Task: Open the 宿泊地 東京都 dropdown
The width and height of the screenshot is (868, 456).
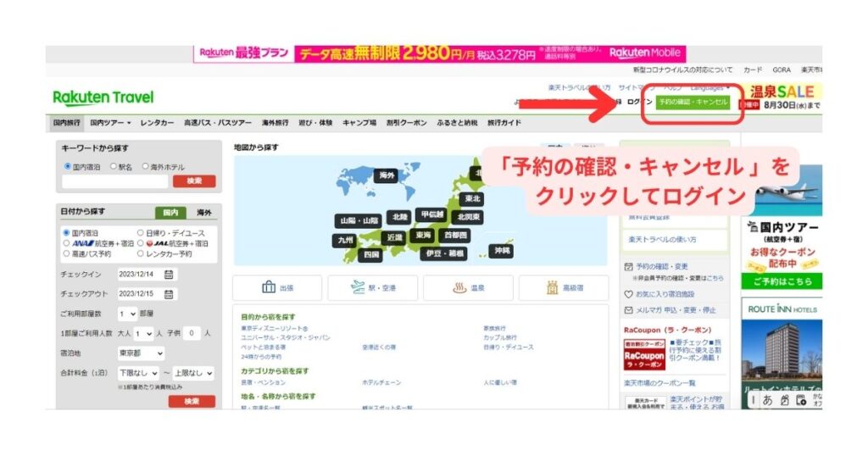Action: [142, 353]
